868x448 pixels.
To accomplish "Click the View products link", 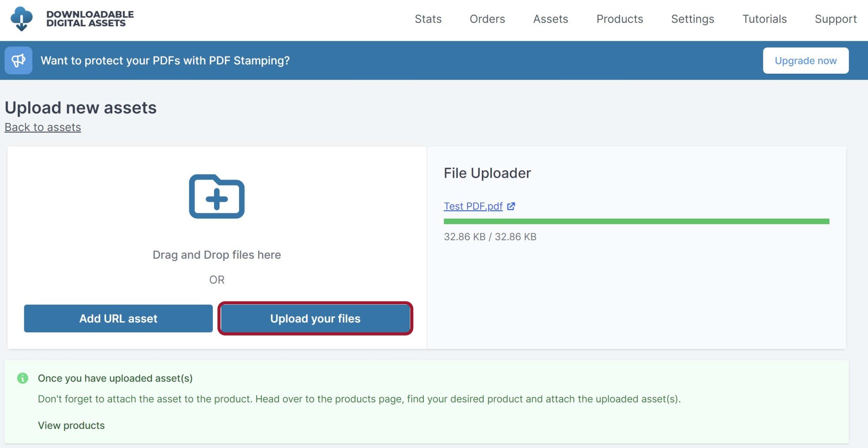I will (x=71, y=425).
